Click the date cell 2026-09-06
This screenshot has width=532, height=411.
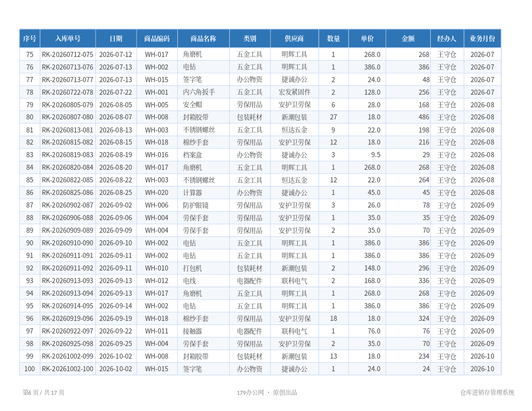116,218
